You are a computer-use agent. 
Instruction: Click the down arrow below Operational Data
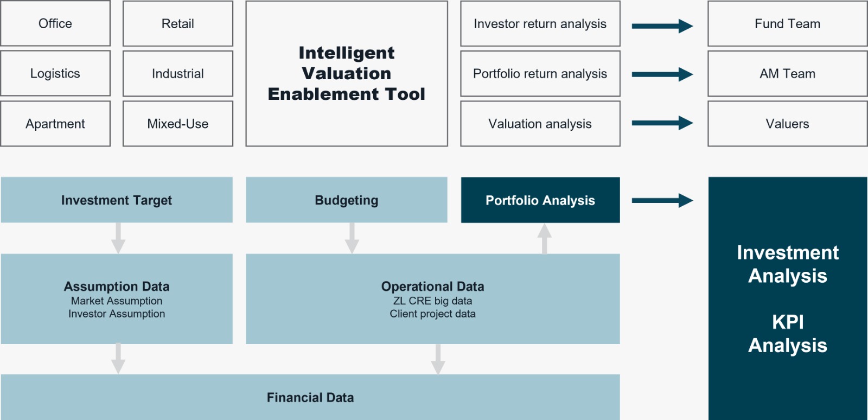click(438, 359)
